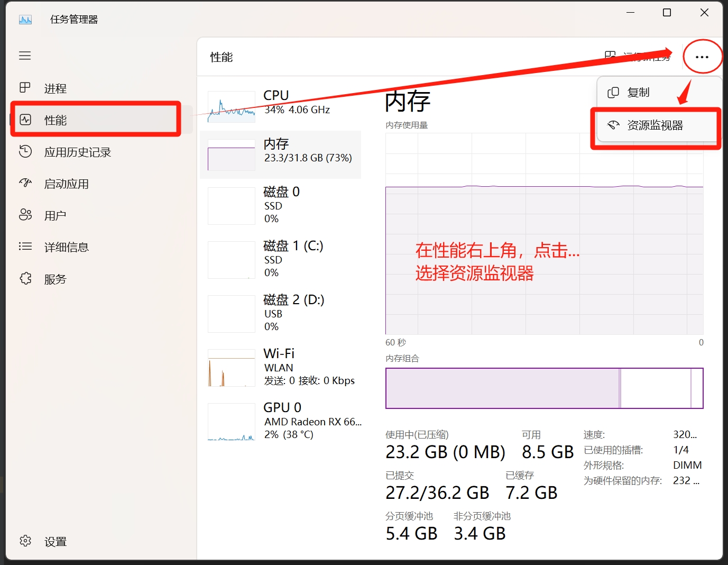Select the CPU performance panel

tap(280, 103)
